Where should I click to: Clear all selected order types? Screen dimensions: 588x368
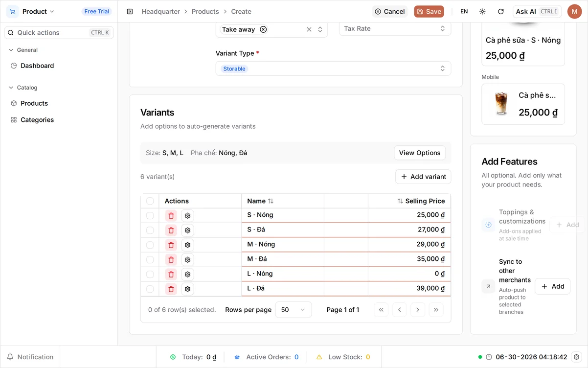(x=309, y=29)
